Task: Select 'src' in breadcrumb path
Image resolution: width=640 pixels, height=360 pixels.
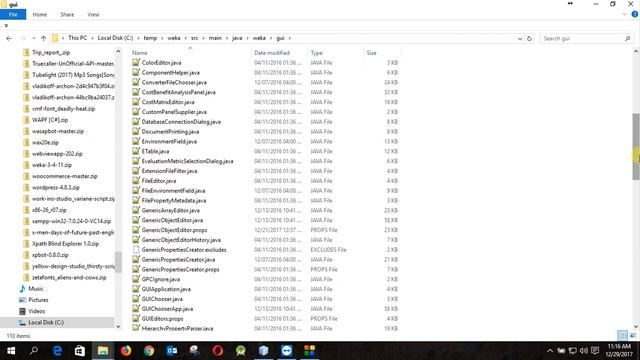Action: click(x=195, y=38)
